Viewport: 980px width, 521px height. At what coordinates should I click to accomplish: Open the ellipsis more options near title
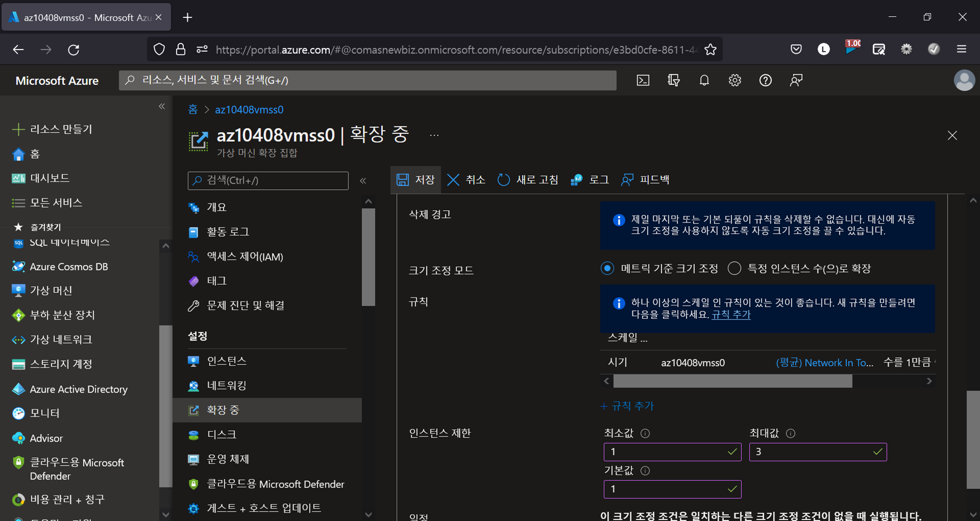[434, 135]
